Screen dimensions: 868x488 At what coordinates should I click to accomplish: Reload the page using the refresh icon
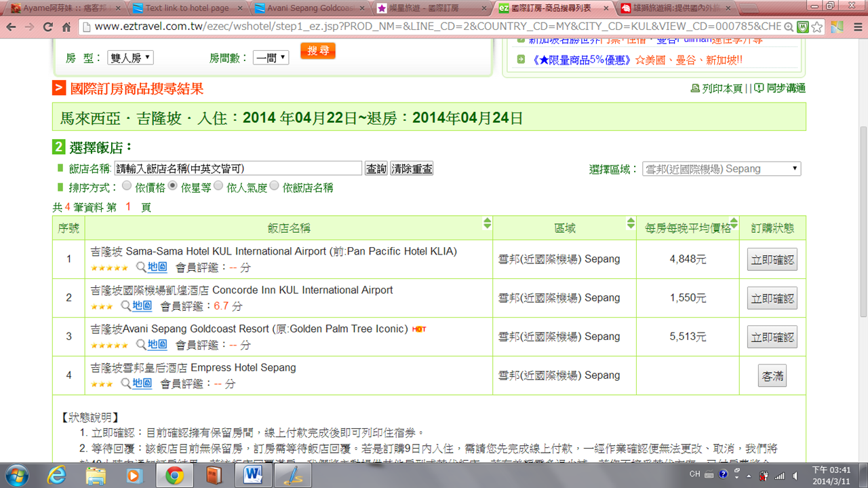(47, 27)
